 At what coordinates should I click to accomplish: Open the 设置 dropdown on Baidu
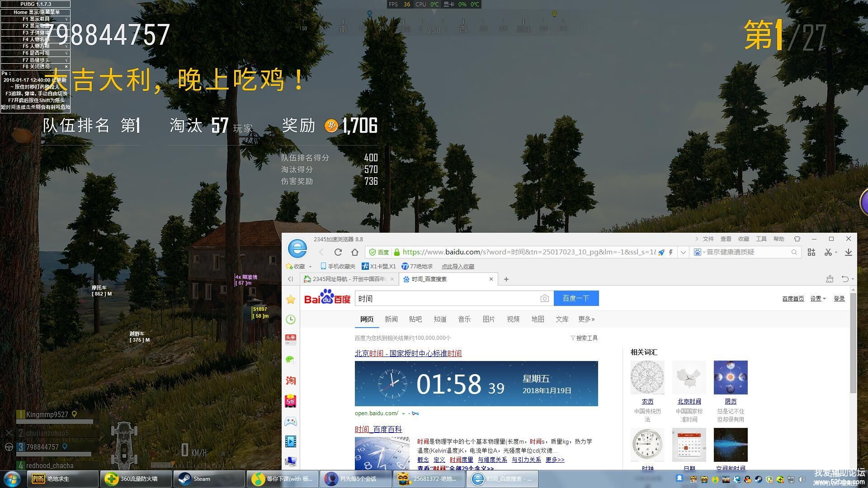tap(818, 299)
